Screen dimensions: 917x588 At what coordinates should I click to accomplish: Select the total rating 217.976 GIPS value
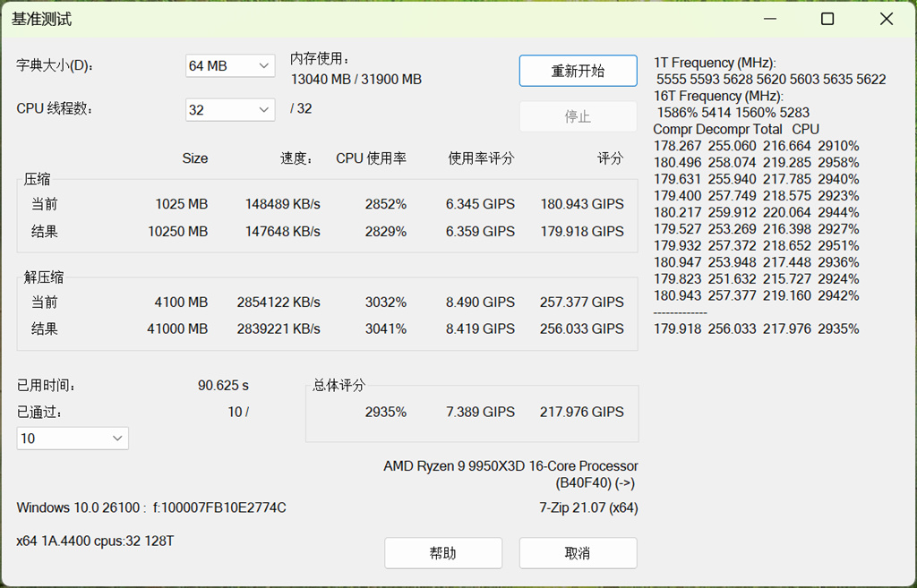coord(581,412)
